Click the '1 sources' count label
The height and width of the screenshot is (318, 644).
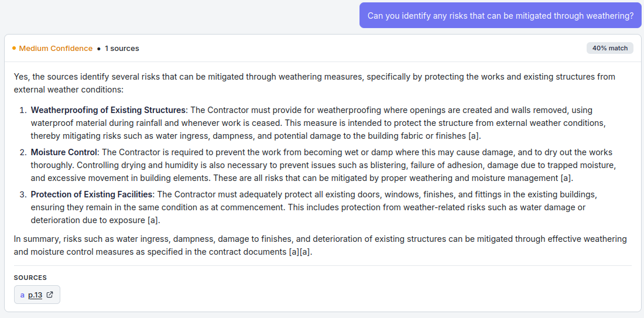(x=122, y=49)
